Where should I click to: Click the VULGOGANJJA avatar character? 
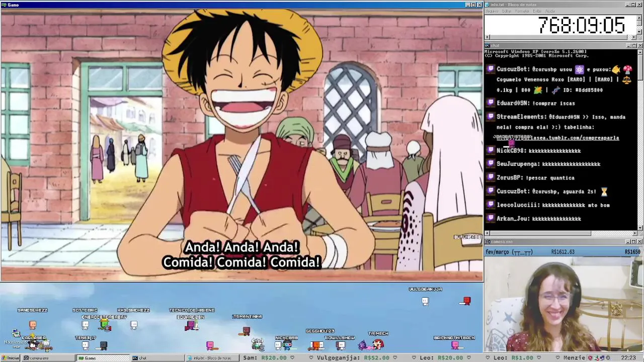(425, 301)
